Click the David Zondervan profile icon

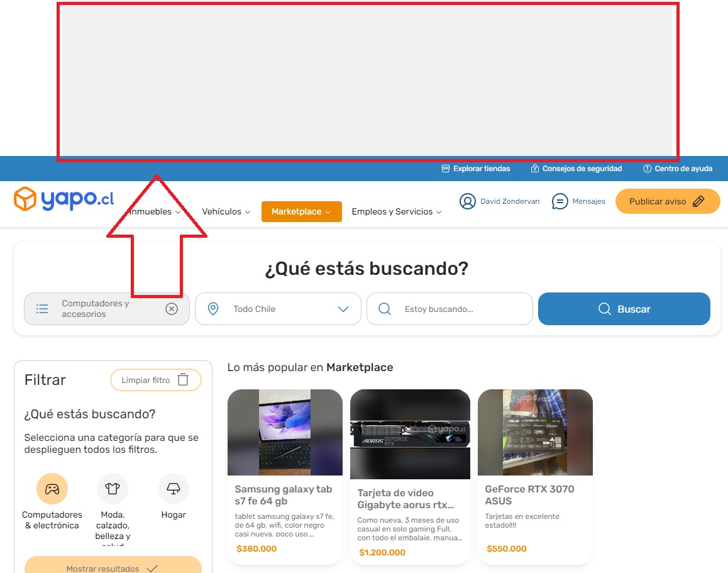(x=468, y=201)
